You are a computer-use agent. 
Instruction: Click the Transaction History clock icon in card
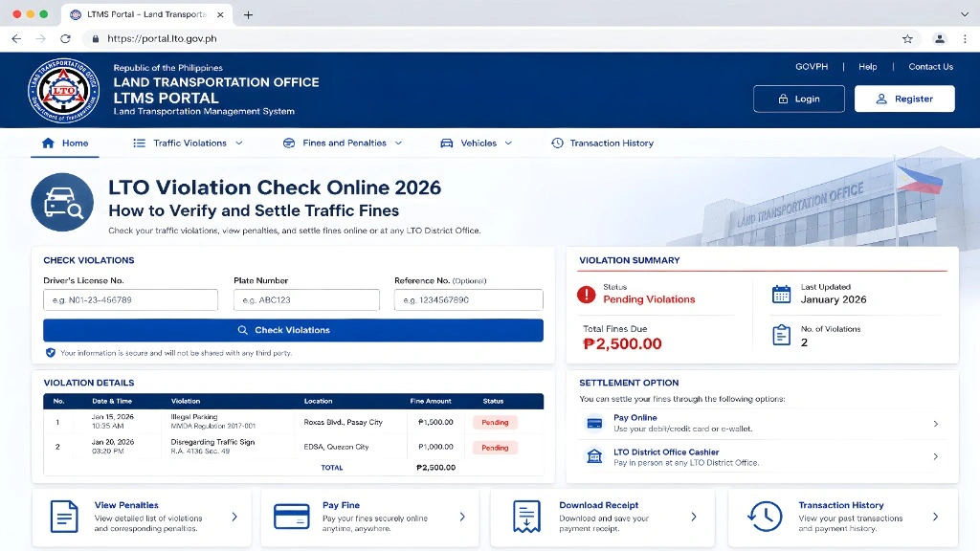tap(765, 517)
